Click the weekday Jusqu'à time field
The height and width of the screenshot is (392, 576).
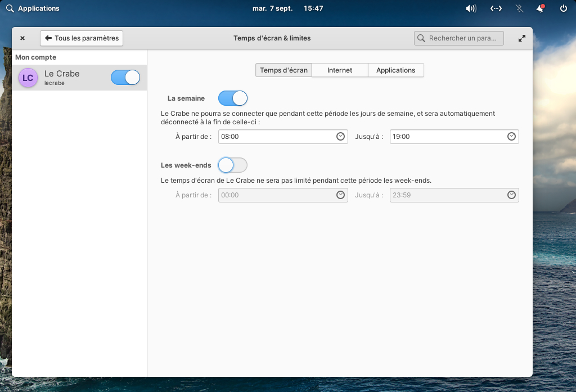[454, 136]
